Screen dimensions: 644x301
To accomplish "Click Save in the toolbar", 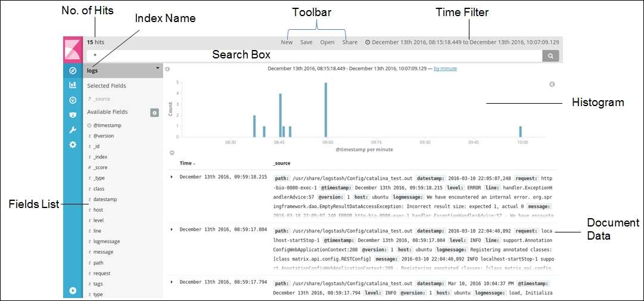I will pos(306,42).
